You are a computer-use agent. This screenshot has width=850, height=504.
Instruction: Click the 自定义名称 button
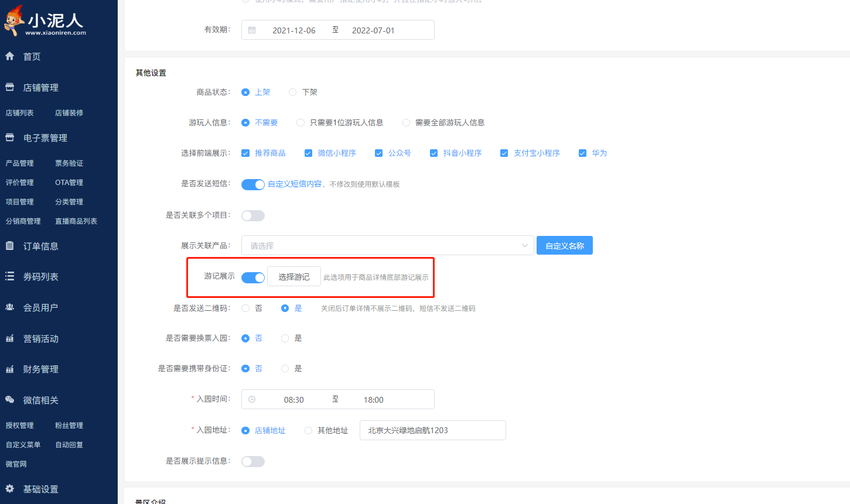(x=564, y=245)
